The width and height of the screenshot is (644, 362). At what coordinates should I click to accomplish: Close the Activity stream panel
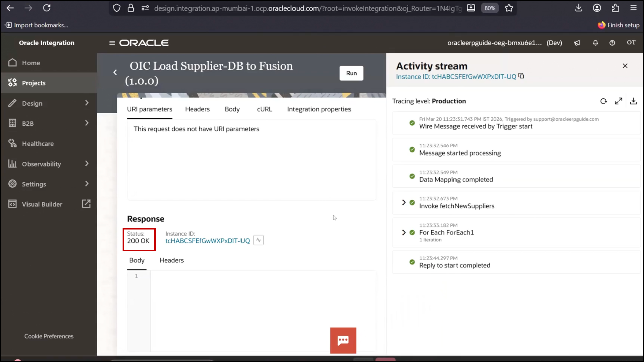coord(625,66)
